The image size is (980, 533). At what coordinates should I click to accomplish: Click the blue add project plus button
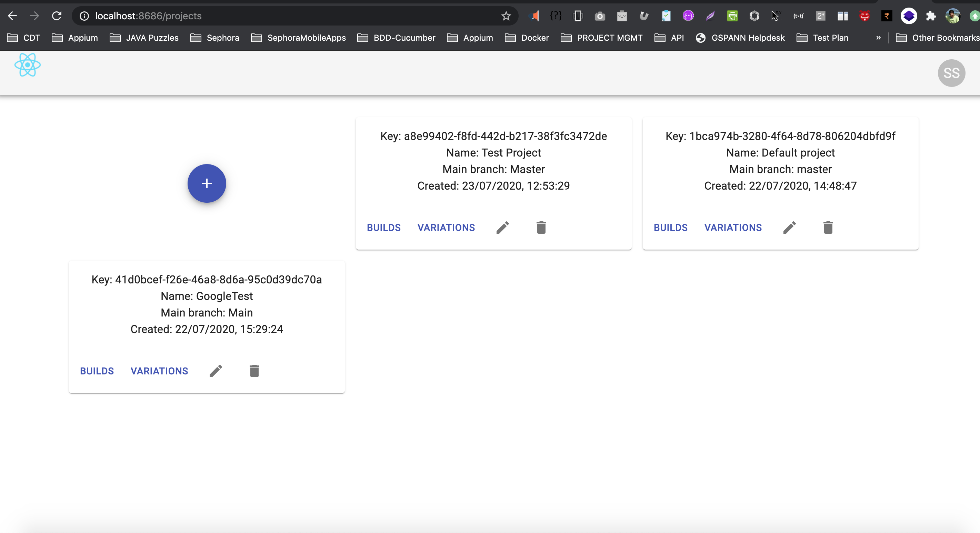click(207, 183)
